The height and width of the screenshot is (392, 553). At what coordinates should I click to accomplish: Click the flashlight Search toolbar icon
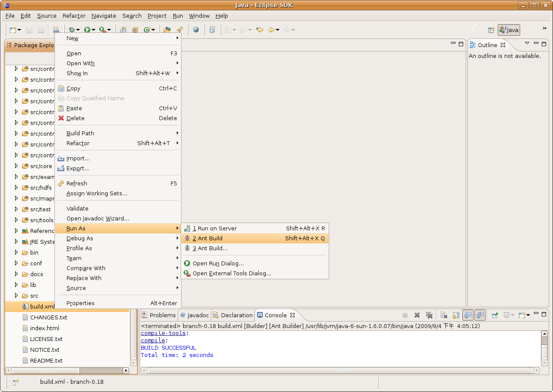[179, 30]
